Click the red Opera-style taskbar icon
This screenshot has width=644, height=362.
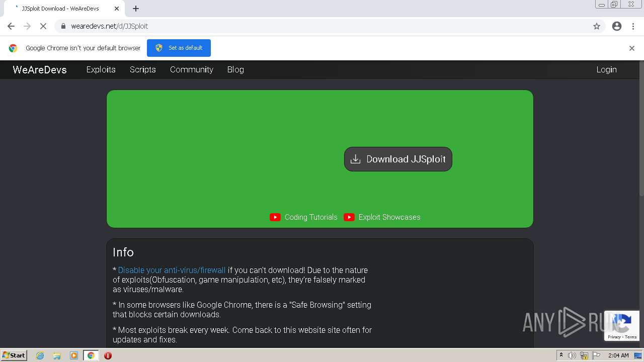click(108, 355)
